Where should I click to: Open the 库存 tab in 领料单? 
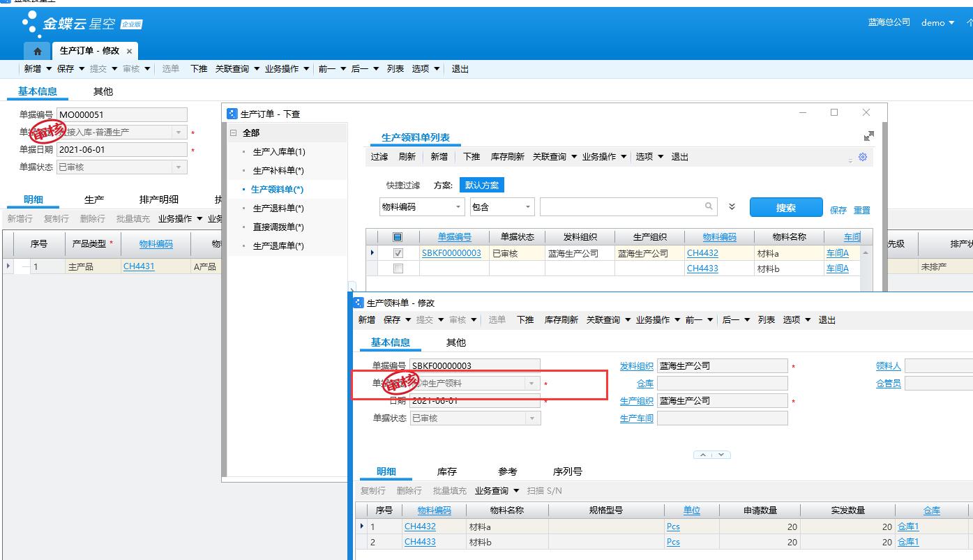[x=447, y=471]
